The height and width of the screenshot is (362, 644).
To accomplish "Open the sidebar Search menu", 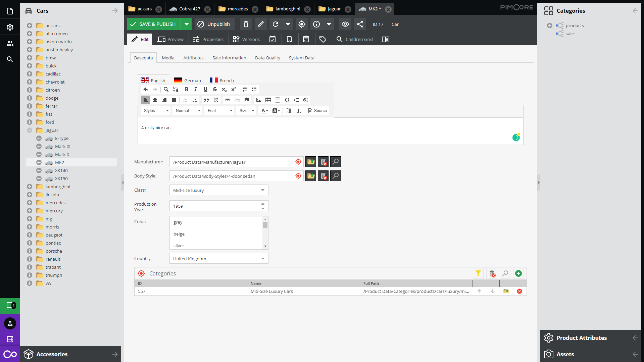I will click(x=10, y=59).
